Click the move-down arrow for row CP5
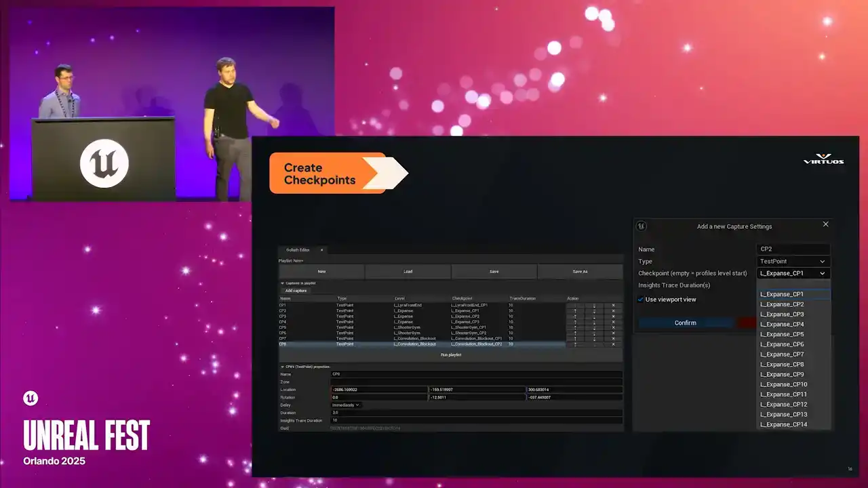The height and width of the screenshot is (488, 868). click(594, 327)
